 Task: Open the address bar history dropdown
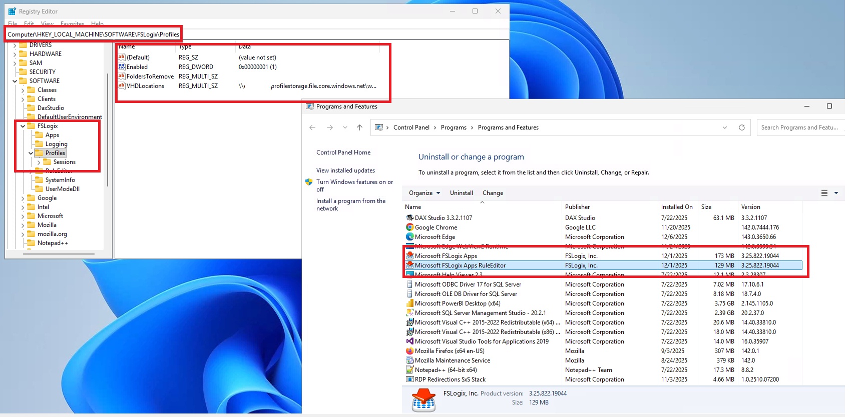[725, 127]
